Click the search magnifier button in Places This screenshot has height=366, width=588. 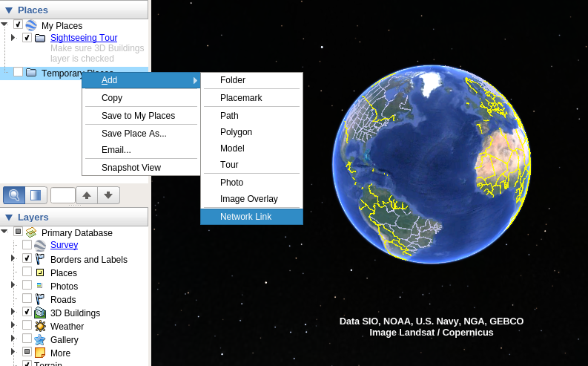[x=14, y=195]
